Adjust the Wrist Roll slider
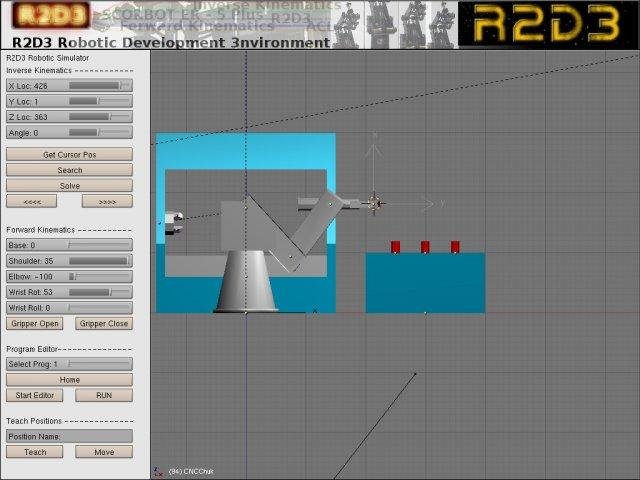This screenshot has width=640, height=480. pos(69,308)
